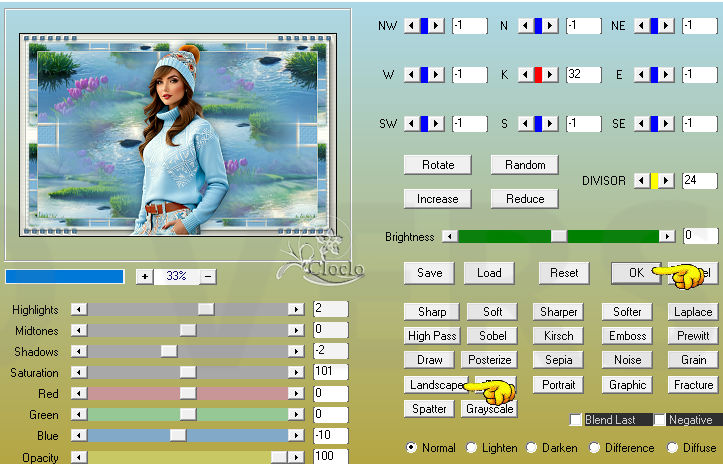723x464 pixels.
Task: Click the Random matrix button
Action: click(524, 165)
